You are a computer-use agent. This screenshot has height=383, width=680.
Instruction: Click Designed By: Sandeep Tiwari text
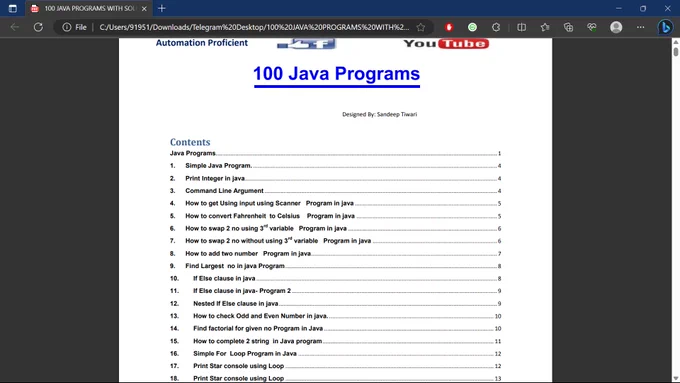click(379, 114)
